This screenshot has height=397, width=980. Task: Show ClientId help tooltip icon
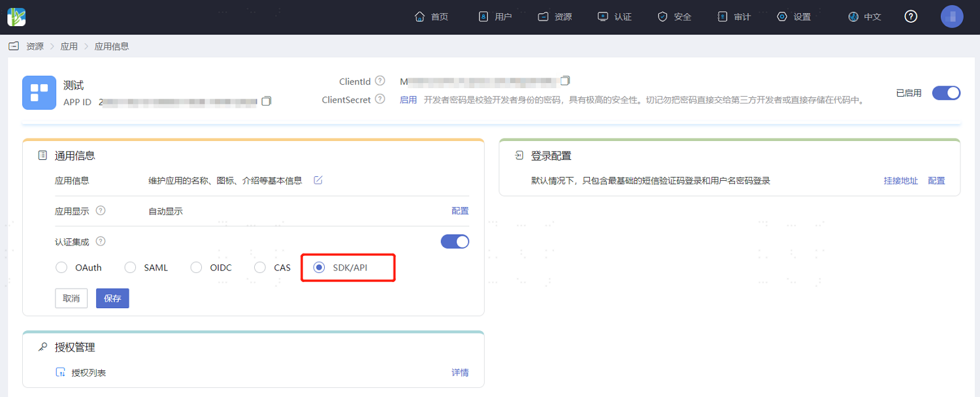tap(380, 82)
